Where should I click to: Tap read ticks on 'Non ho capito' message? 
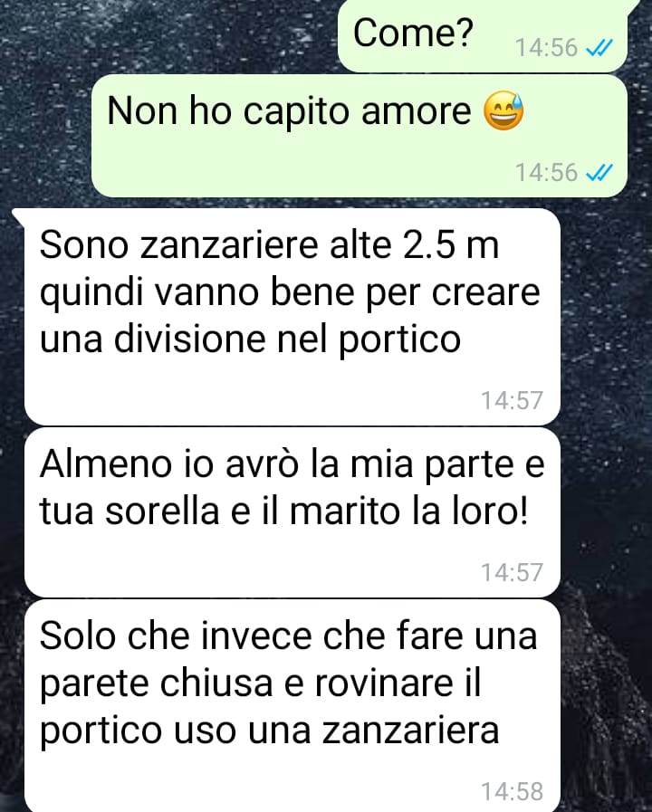[x=599, y=172]
